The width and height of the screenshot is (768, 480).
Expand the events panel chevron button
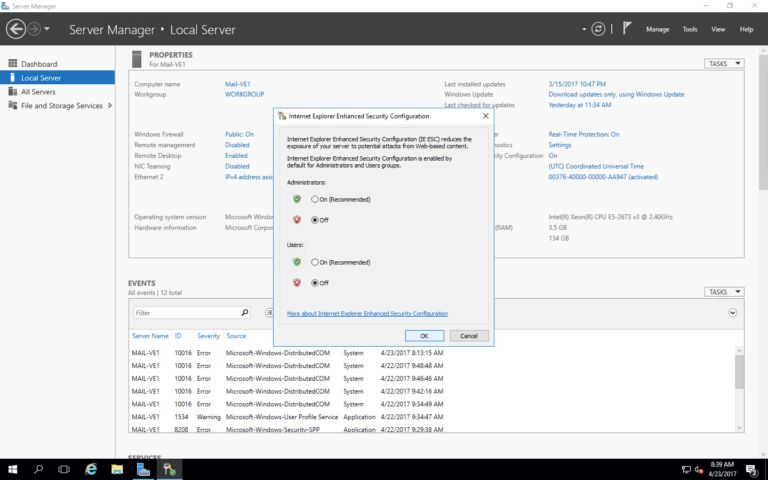coord(733,312)
